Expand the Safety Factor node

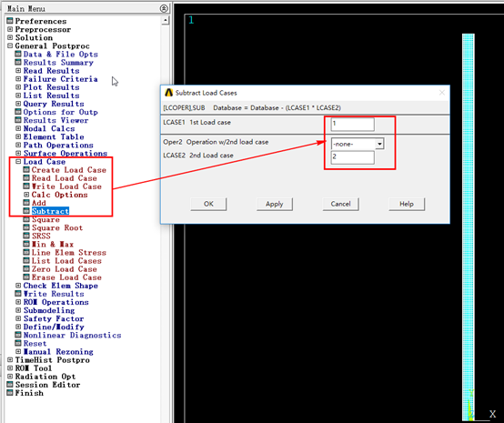pyautogui.click(x=18, y=318)
